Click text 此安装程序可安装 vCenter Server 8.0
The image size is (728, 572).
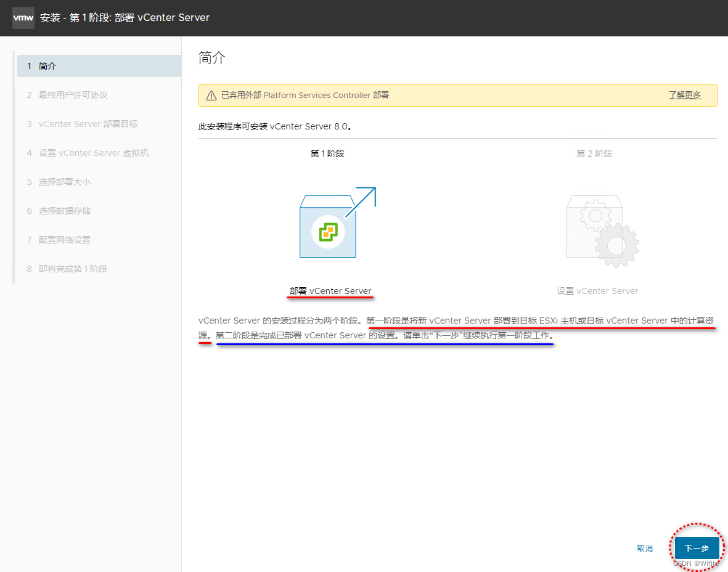[x=276, y=127]
